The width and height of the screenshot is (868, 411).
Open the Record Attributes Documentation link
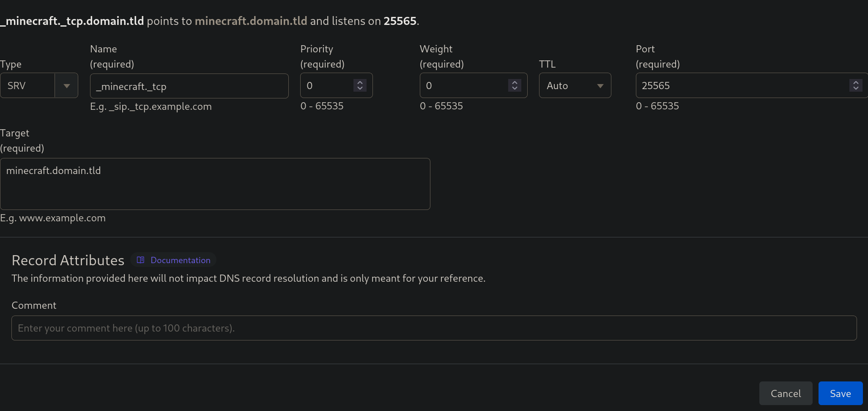point(173,260)
